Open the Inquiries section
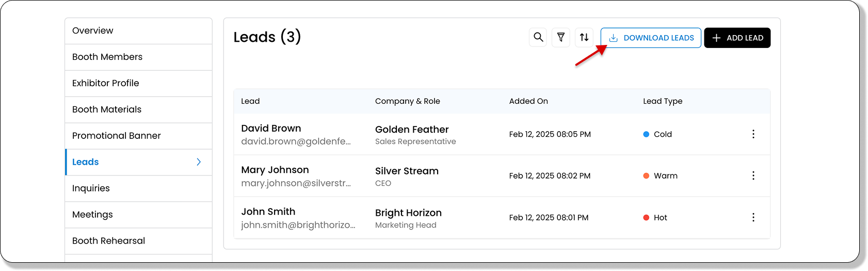Viewport: 868px width, 271px height. 91,188
